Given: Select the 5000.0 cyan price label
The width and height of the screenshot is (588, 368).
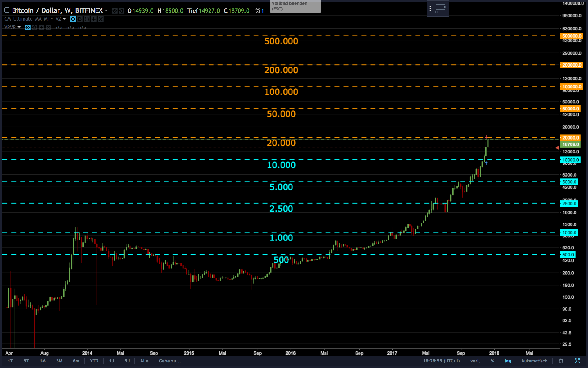Looking at the screenshot, I should 569,182.
